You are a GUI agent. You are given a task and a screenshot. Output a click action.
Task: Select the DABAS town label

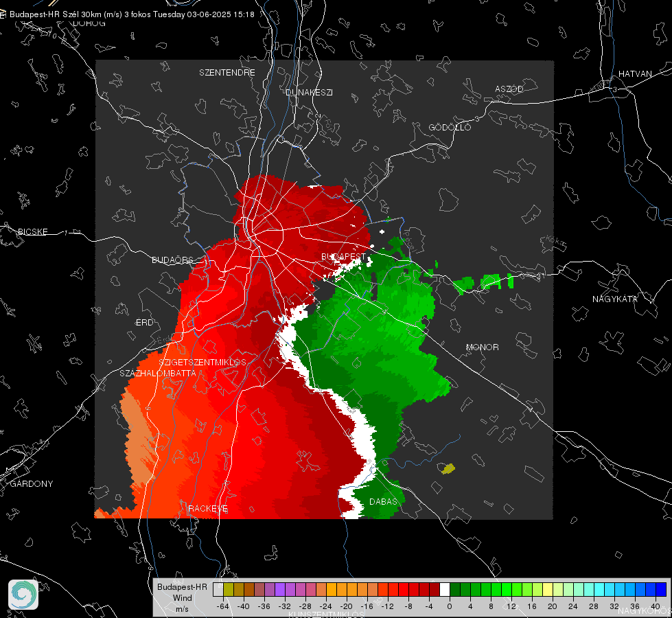pyautogui.click(x=383, y=501)
